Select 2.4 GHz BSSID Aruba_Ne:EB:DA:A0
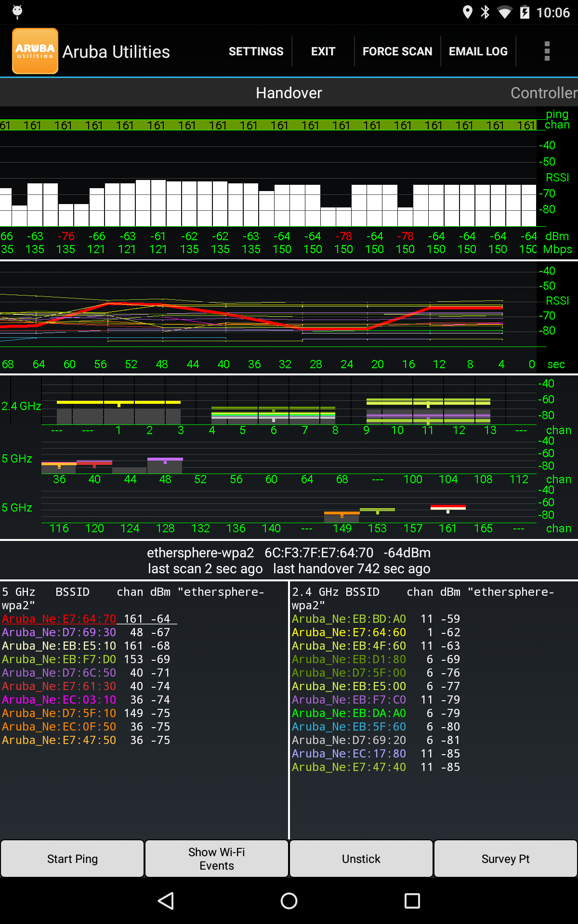The width and height of the screenshot is (578, 924). coord(376,713)
